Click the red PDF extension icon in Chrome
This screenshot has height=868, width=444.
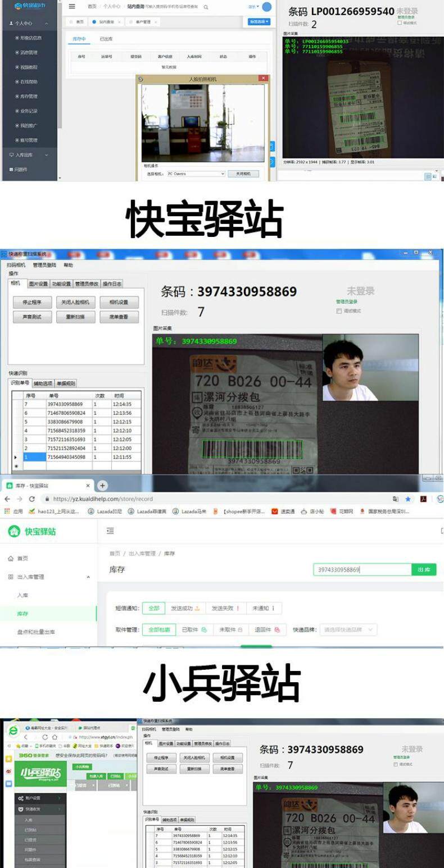point(424,499)
